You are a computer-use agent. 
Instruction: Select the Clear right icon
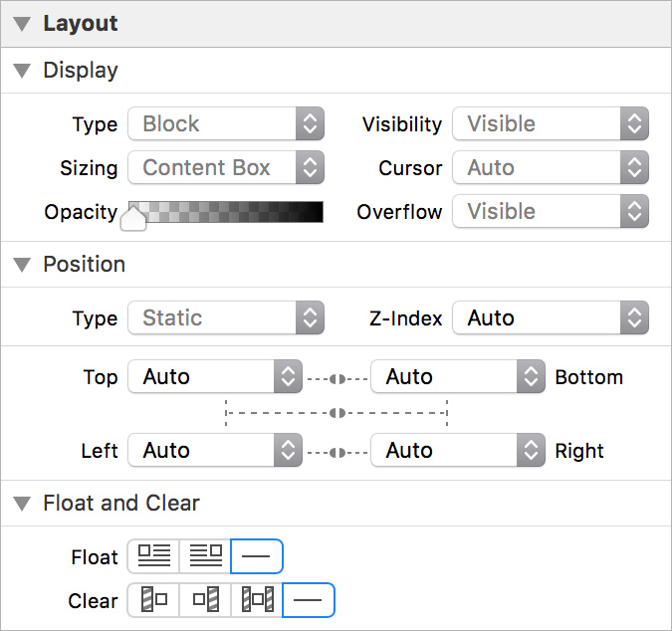205,601
